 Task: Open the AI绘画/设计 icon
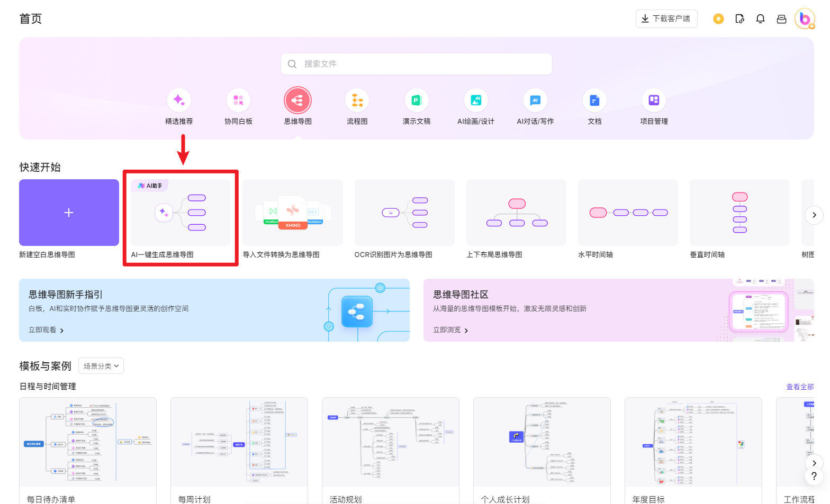(476, 100)
